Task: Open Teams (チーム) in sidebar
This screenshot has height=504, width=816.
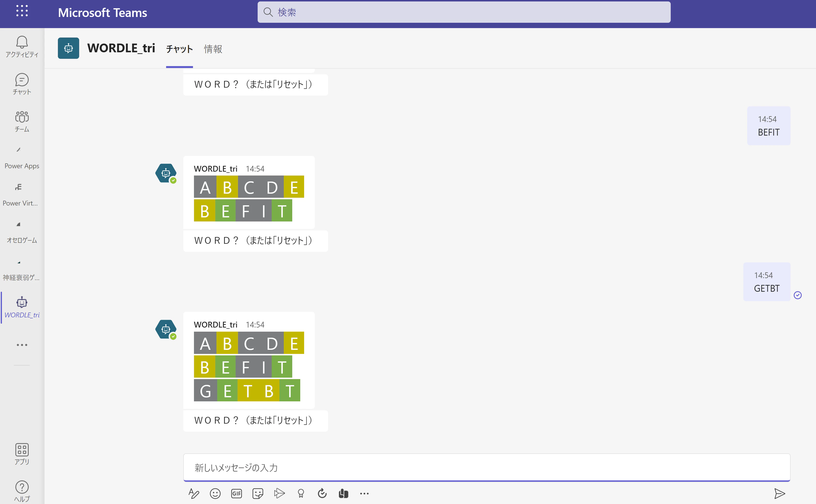Action: pos(22,121)
